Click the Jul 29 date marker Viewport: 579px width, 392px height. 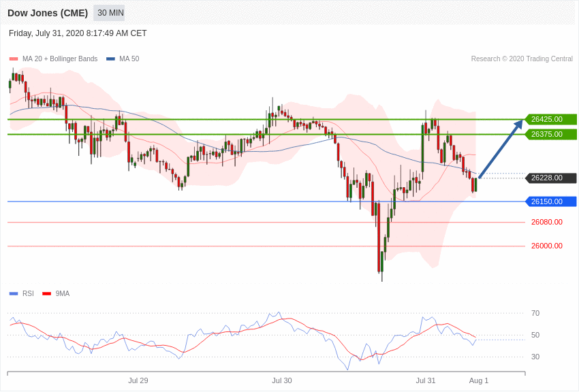138,380
